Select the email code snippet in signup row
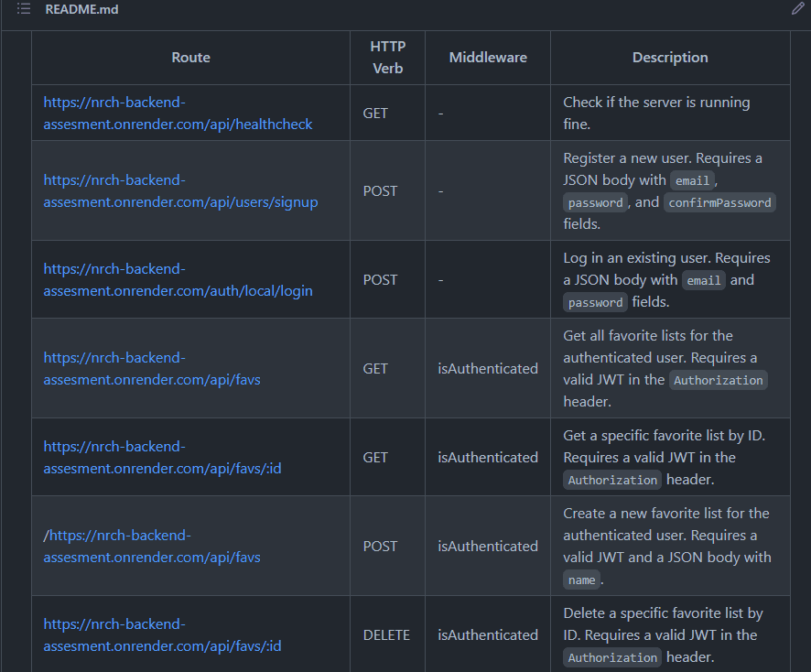 [x=692, y=179]
